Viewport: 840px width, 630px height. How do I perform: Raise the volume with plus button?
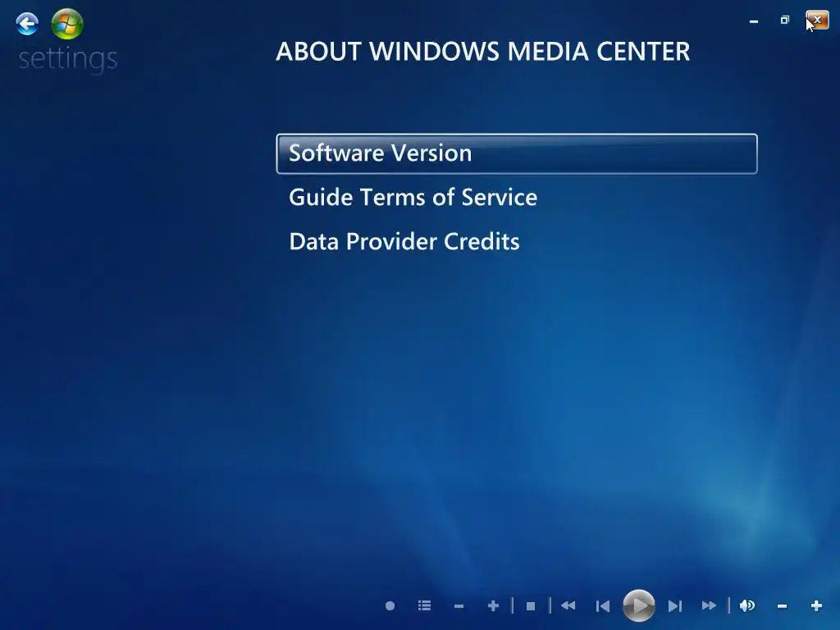click(816, 606)
